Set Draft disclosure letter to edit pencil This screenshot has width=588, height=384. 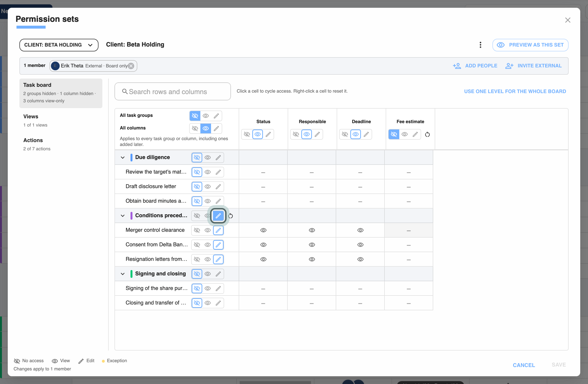[218, 187]
